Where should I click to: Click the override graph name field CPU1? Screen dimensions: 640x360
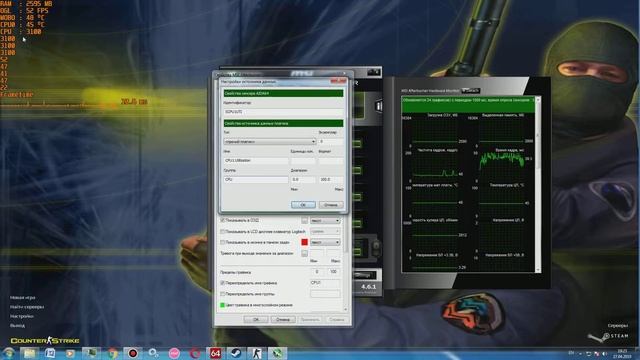click(x=325, y=283)
